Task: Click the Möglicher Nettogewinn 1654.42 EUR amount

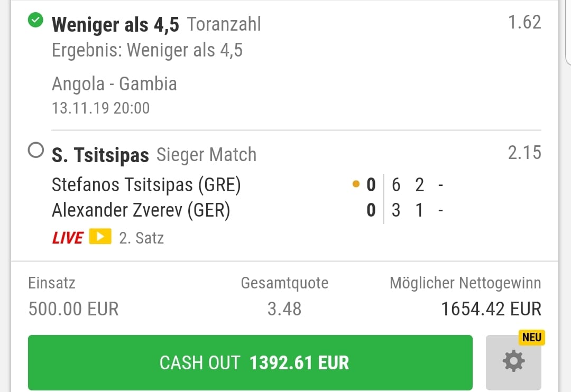Action: coord(491,309)
